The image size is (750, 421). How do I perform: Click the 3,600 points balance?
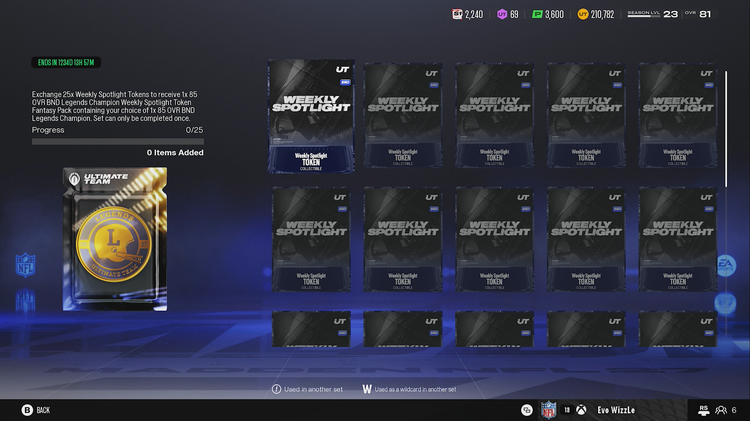tap(554, 14)
